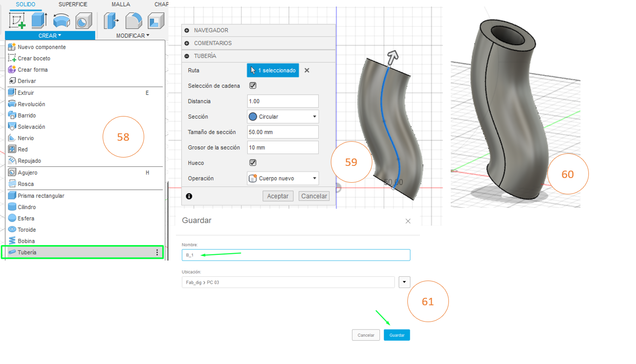Click the Tubería menu entry
636x364 pixels.
coord(82,252)
